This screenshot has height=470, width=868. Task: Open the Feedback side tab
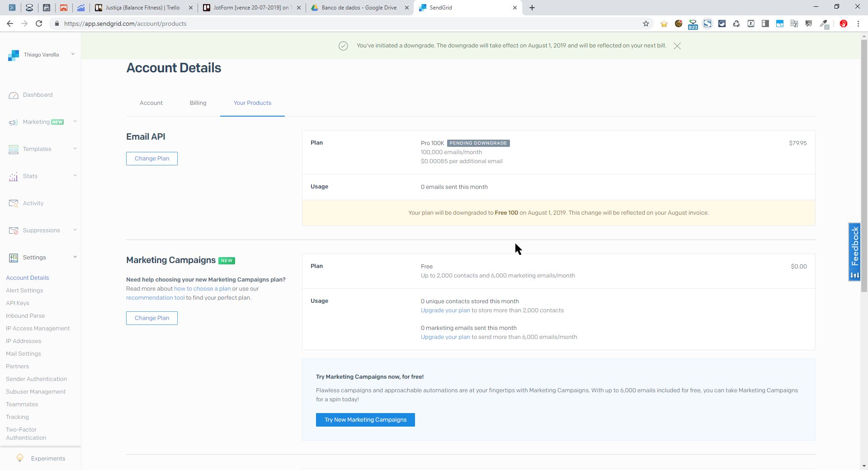[854, 252]
